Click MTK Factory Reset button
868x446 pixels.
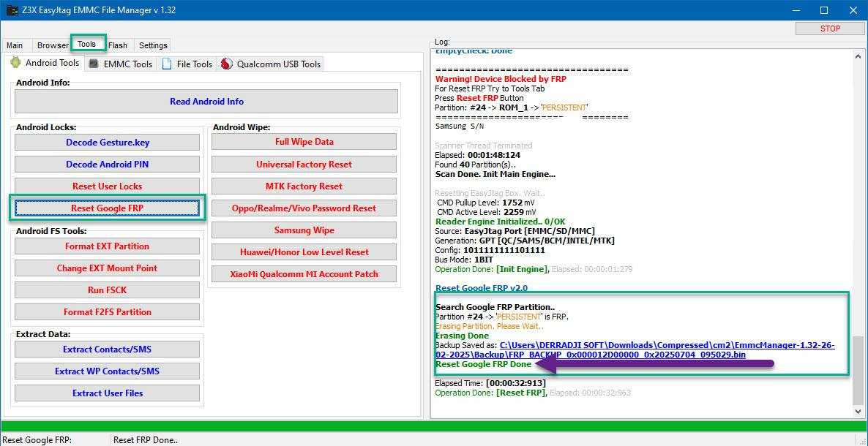coord(304,186)
